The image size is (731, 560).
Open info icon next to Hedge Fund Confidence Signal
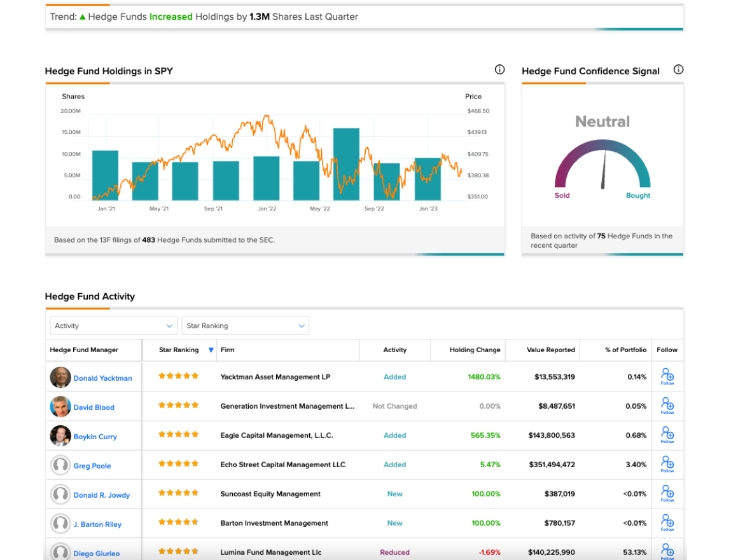pyautogui.click(x=678, y=70)
